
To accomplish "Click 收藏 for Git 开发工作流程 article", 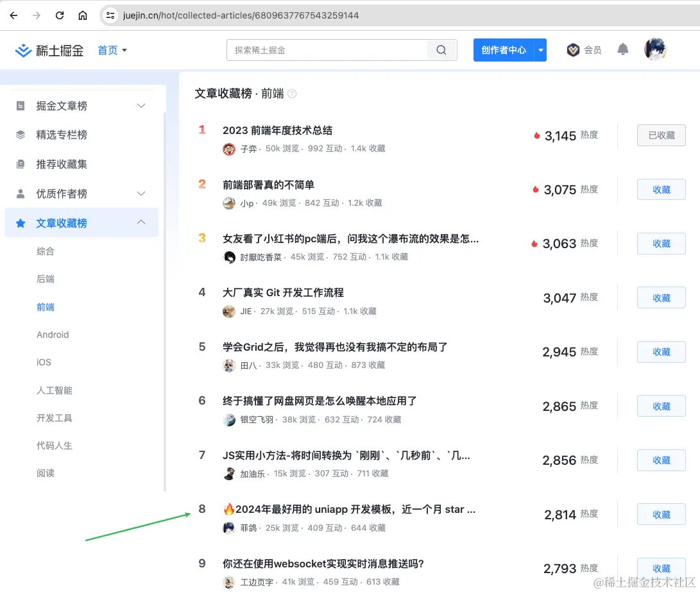I will tap(661, 297).
